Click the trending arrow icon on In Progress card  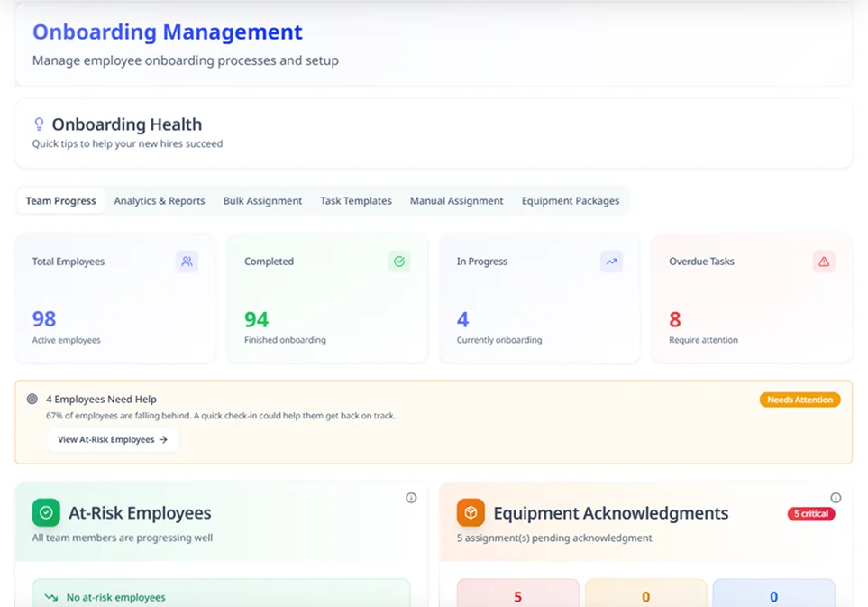click(611, 262)
